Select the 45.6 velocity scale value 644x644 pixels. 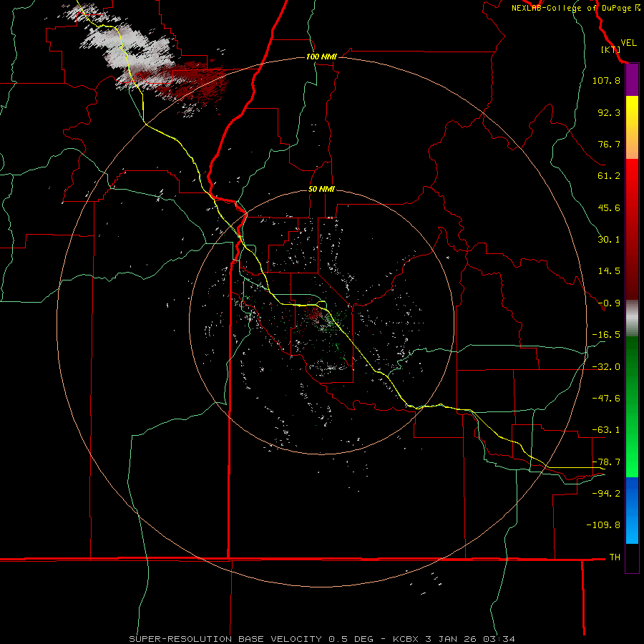[609, 208]
